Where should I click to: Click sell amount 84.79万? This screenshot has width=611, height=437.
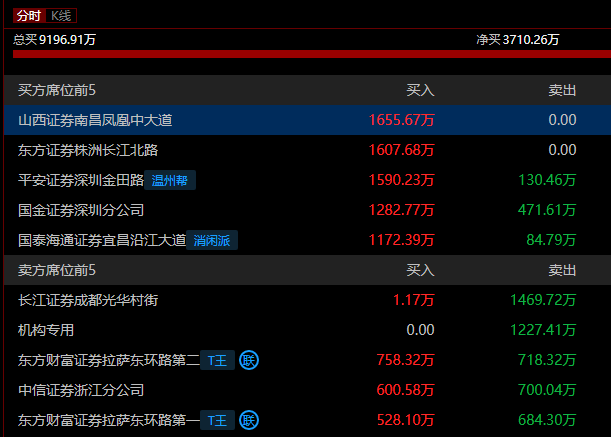coord(551,240)
